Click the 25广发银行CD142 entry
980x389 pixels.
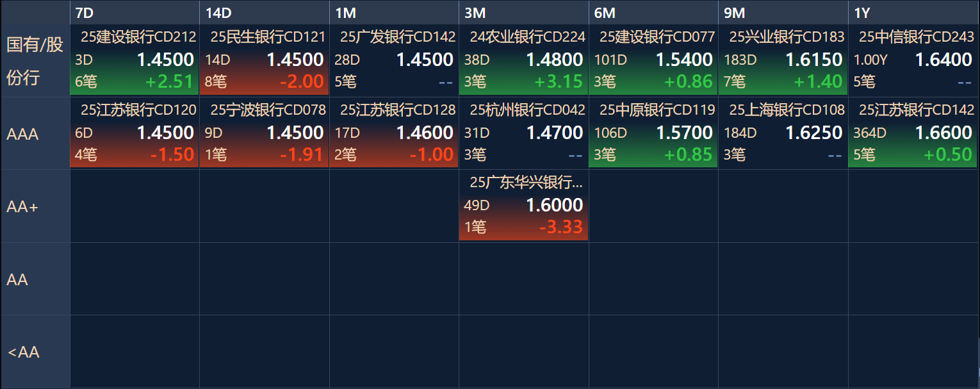(394, 60)
